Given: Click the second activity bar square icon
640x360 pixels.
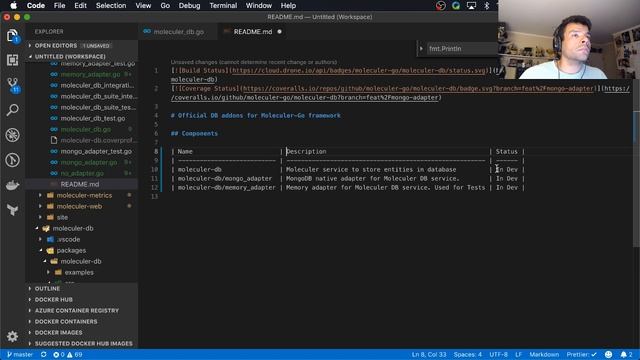Looking at the screenshot, I should pyautogui.click(x=13, y=60).
